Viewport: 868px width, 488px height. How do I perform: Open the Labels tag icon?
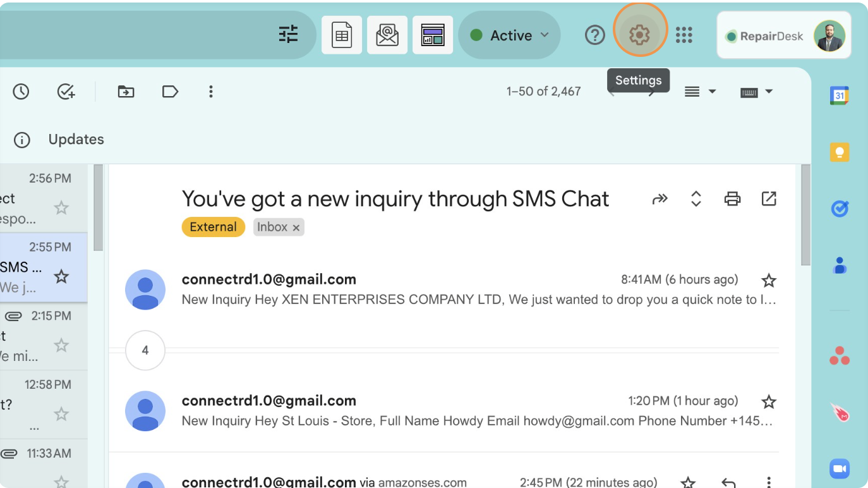(x=170, y=92)
